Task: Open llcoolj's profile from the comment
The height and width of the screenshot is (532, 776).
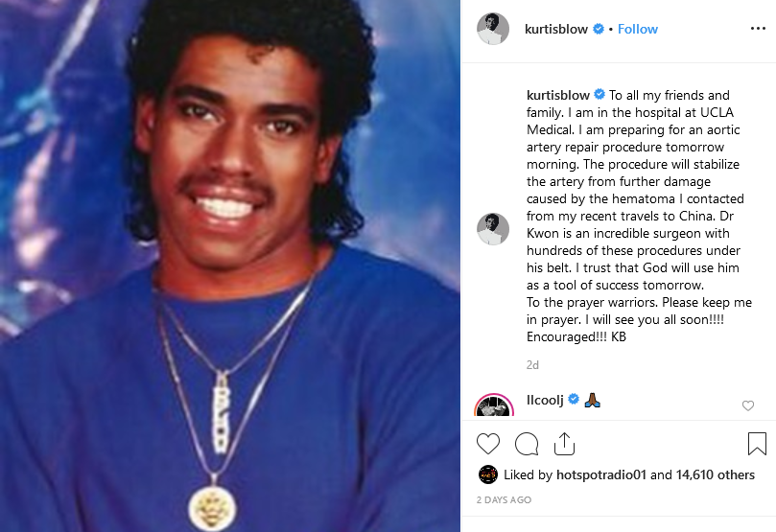Action: pos(545,400)
